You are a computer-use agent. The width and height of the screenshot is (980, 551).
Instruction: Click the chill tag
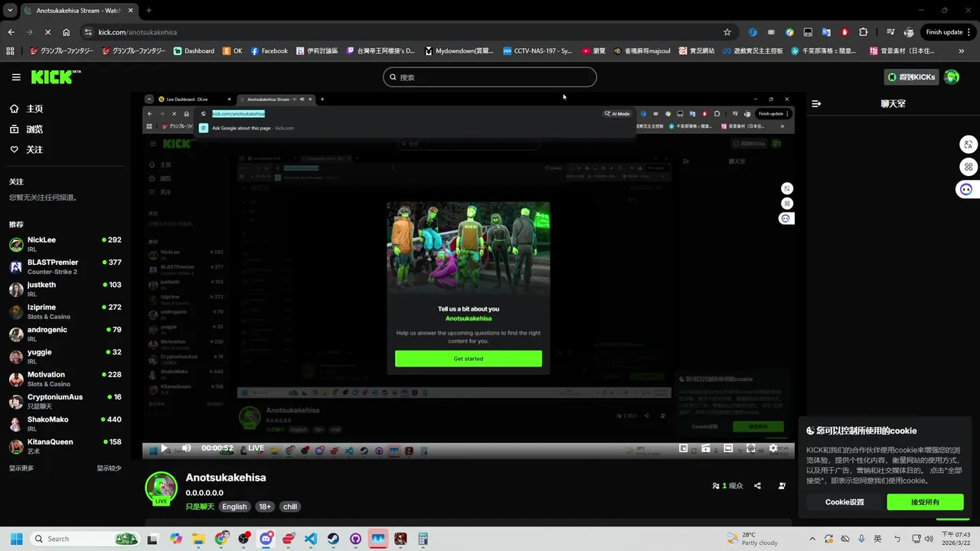(289, 507)
